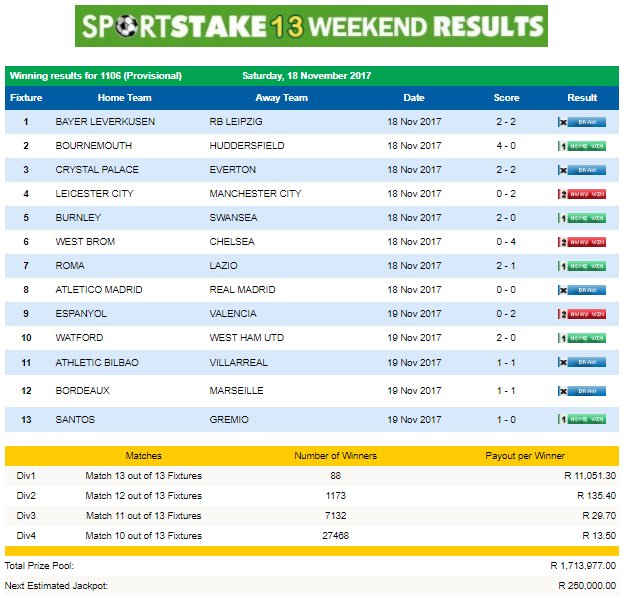Select the GREMIO team name
Screen dimensions: 623x595
tap(229, 419)
